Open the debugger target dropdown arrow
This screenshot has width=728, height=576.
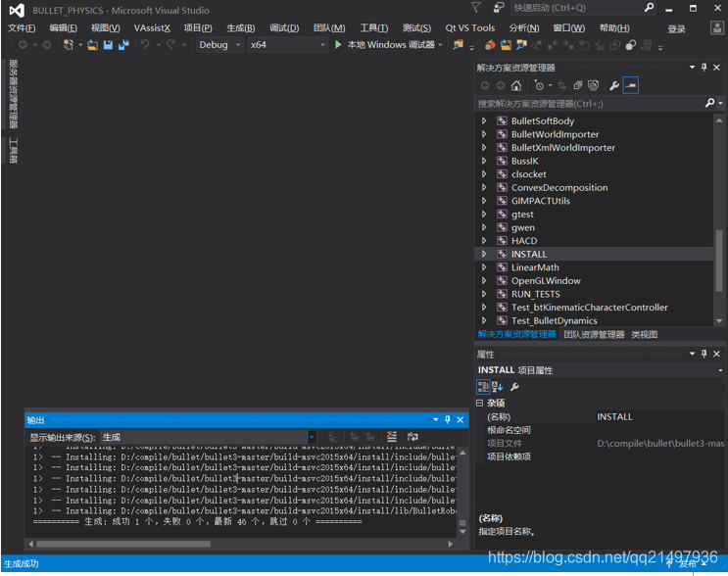tap(440, 44)
